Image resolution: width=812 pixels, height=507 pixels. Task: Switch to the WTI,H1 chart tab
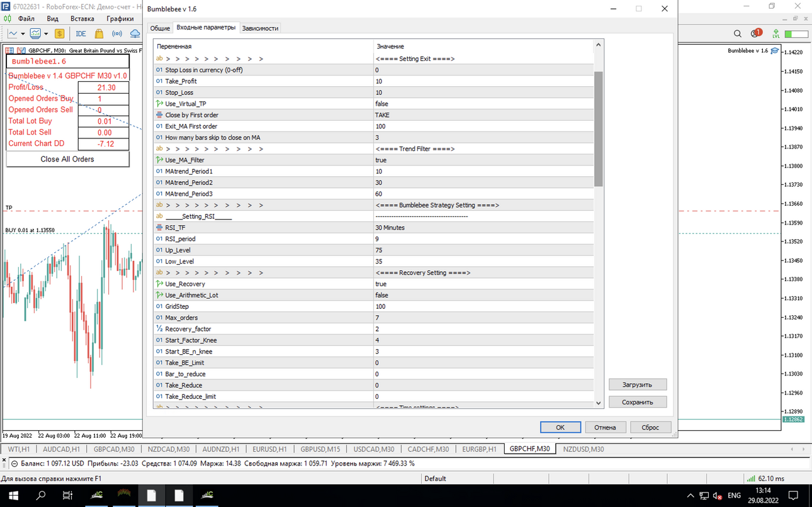pyautogui.click(x=19, y=449)
